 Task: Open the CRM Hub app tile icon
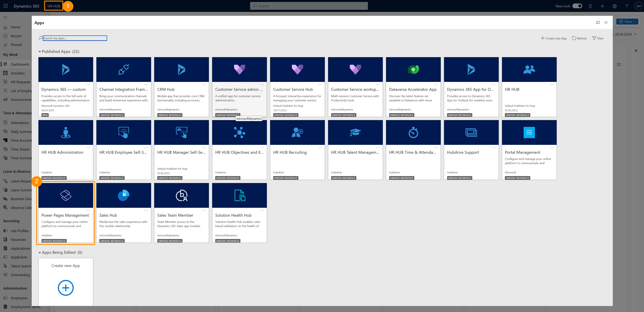coord(181,69)
